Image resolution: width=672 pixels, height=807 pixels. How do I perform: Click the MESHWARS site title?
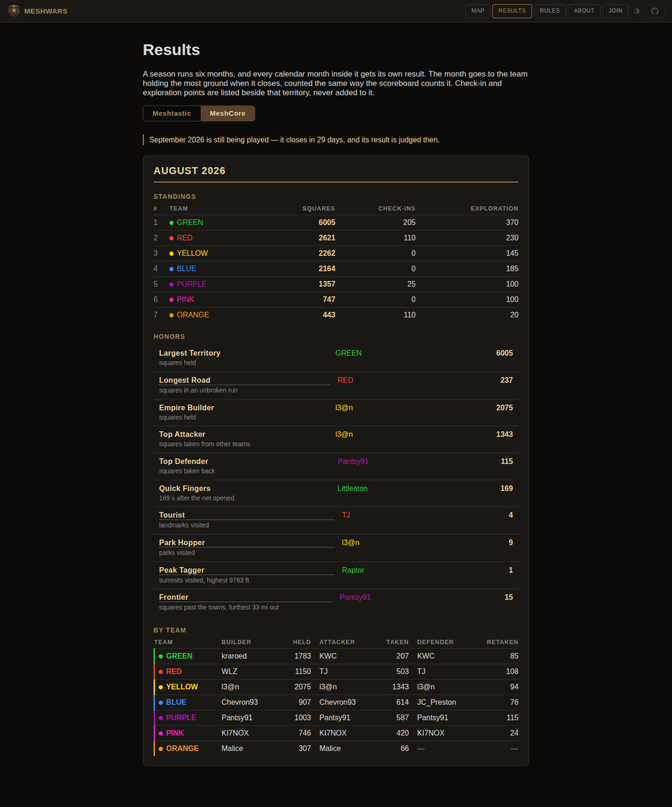click(46, 11)
